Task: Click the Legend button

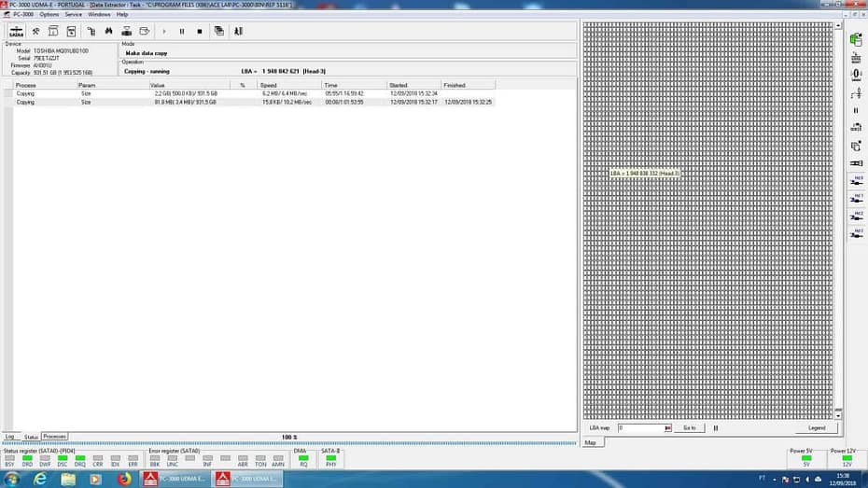Action: tap(817, 427)
